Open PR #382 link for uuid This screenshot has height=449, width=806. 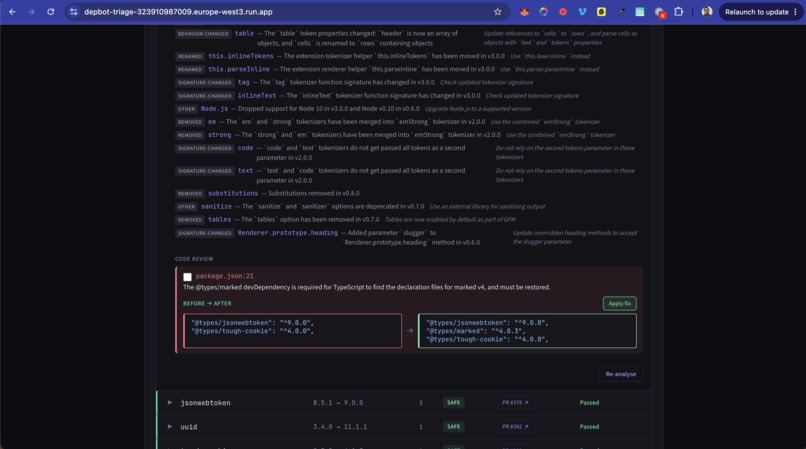tap(515, 426)
